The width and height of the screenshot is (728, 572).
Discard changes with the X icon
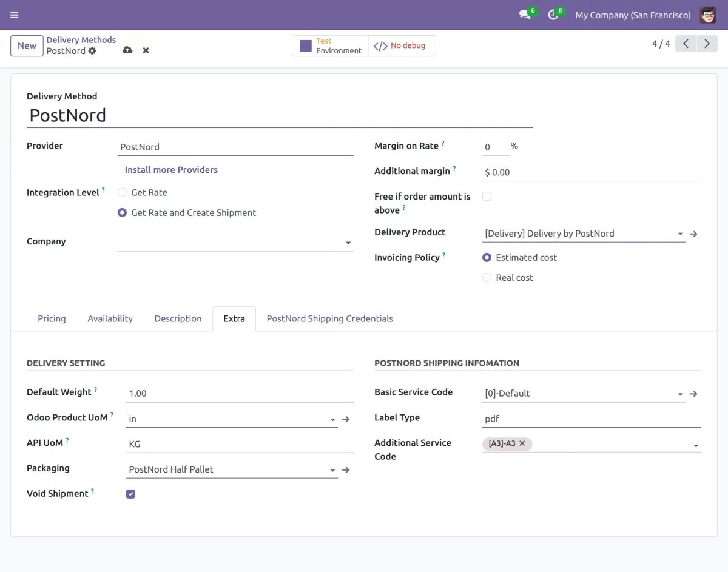(146, 50)
